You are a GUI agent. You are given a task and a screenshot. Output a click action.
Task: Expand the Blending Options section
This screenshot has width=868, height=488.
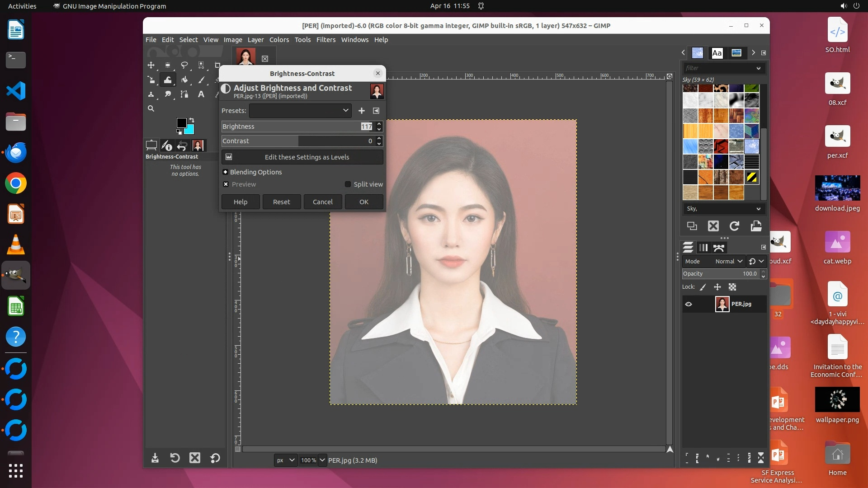[225, 172]
